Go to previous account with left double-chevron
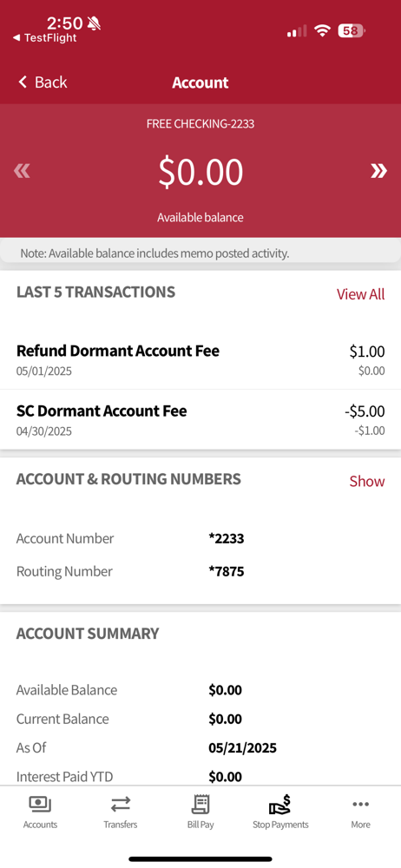 (x=22, y=172)
